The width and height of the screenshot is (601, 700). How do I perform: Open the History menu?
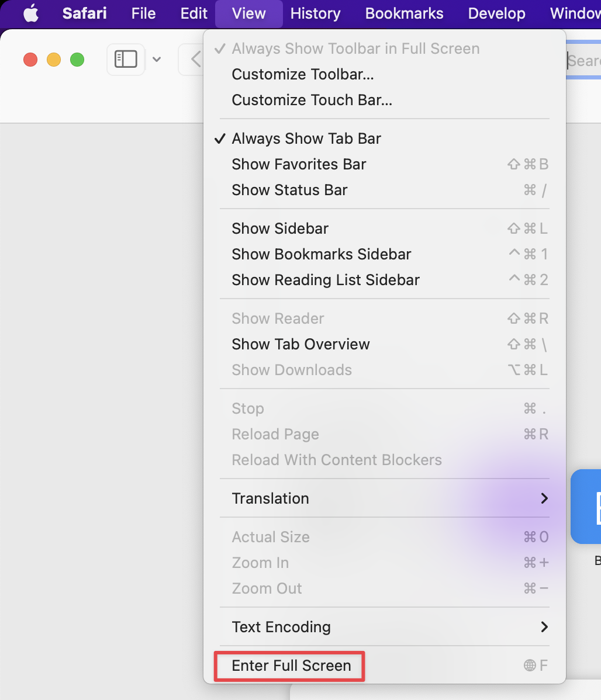[316, 13]
